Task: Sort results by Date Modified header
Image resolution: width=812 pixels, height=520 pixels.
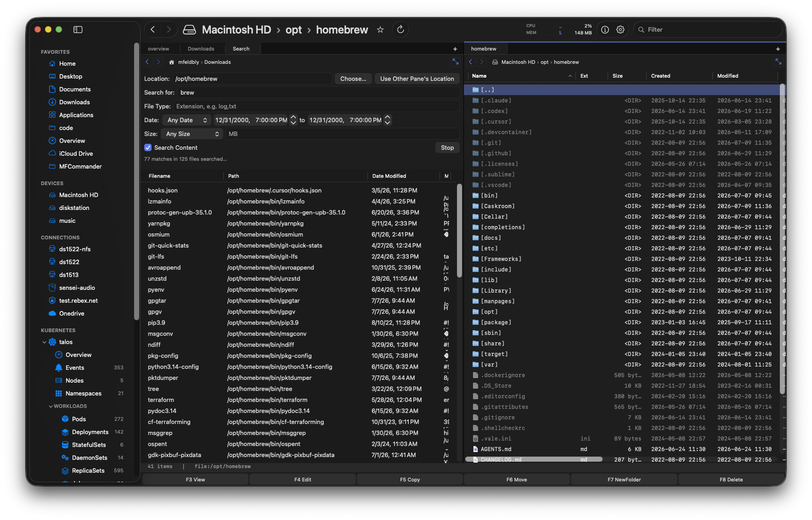Action: point(403,176)
